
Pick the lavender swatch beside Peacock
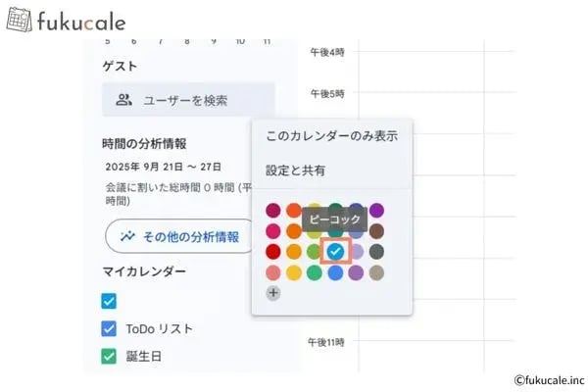(x=357, y=252)
